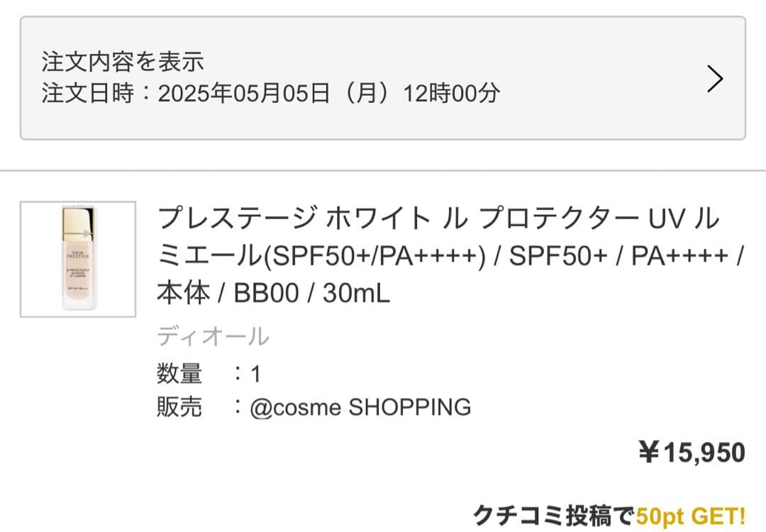Click "(SPF50+/PA++++)" in the product name
Screen dimensions: 766x532
(374, 256)
